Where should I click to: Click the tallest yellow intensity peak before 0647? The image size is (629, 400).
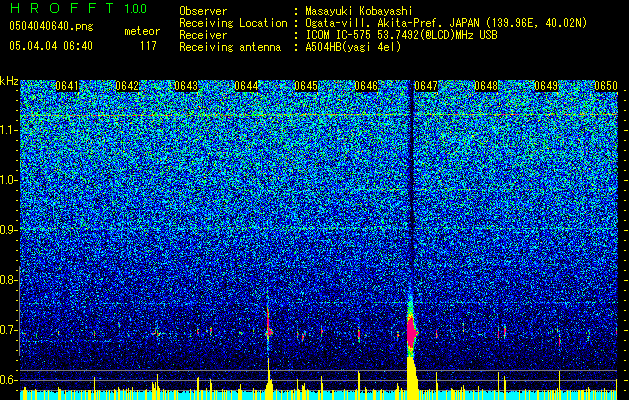coord(411,377)
